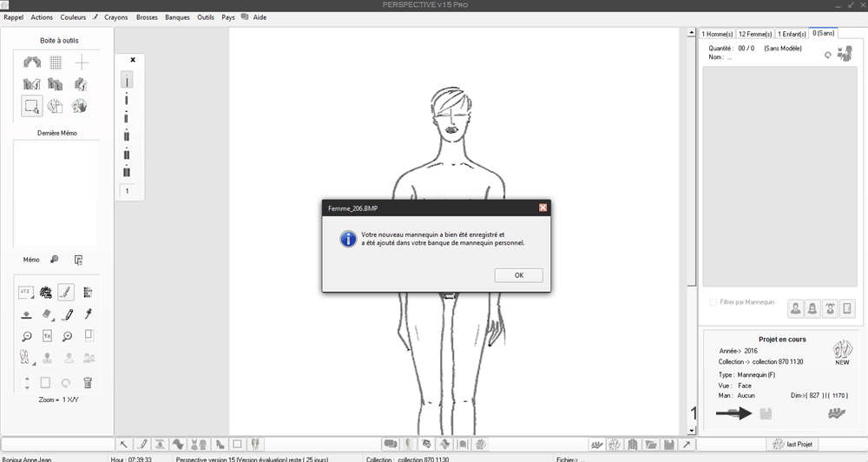This screenshot has width=868, height=462.
Task: Click the floppy disk save icon
Action: pos(766,414)
